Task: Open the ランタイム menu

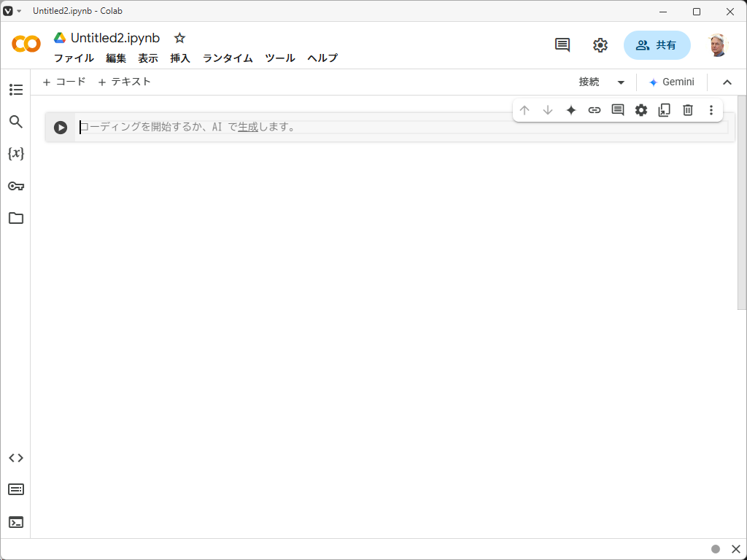Action: pos(228,58)
